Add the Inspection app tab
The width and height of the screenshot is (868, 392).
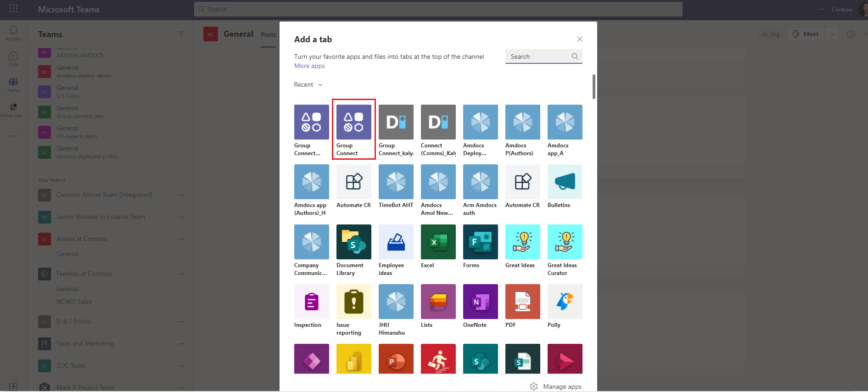click(x=312, y=306)
